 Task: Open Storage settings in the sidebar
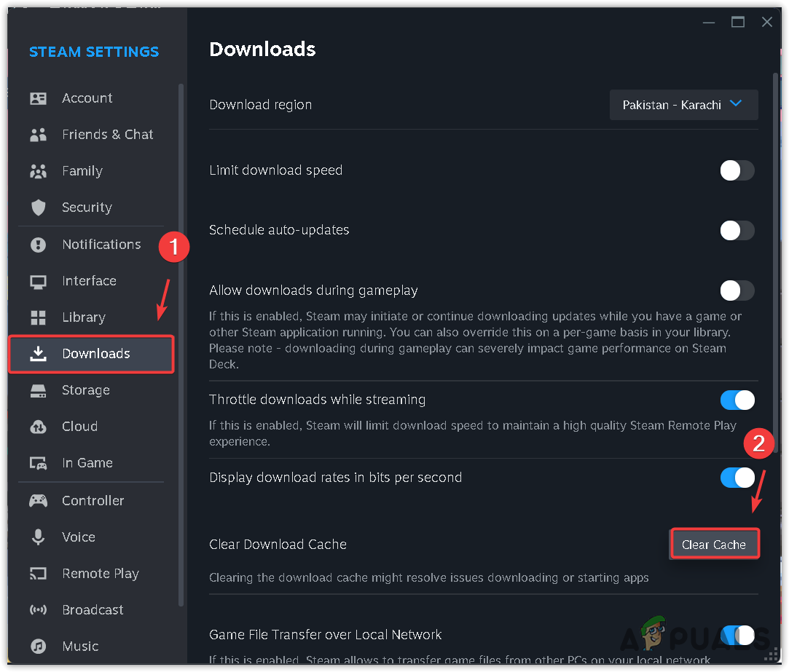[85, 390]
